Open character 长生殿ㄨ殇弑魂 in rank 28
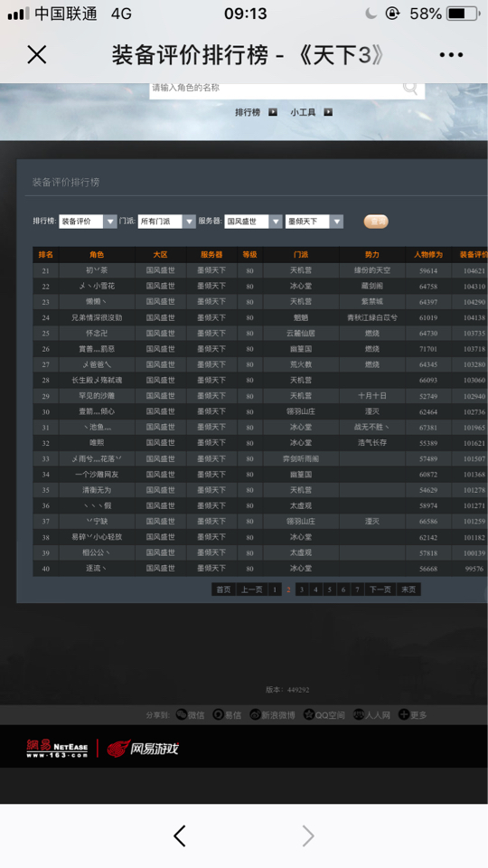 pyautogui.click(x=97, y=381)
